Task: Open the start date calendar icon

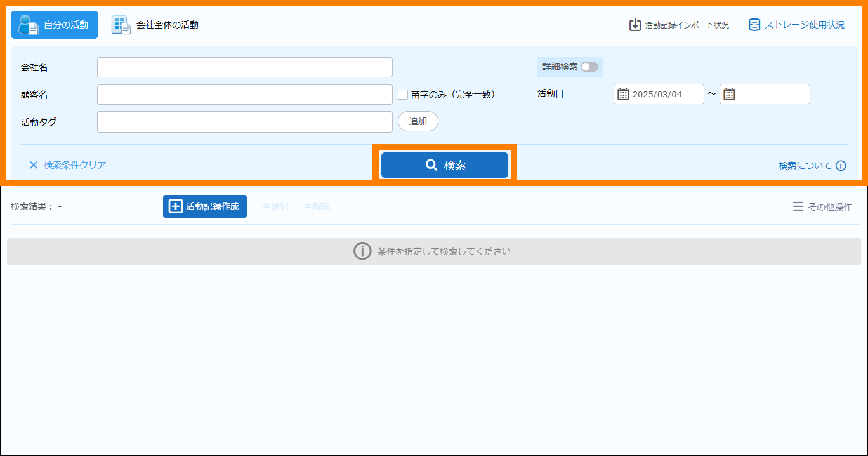Action: 623,94
